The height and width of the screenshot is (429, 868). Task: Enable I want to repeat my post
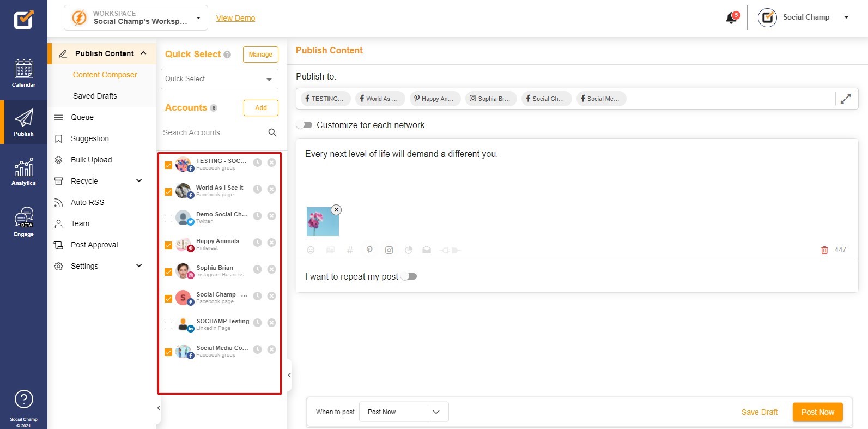tap(409, 276)
